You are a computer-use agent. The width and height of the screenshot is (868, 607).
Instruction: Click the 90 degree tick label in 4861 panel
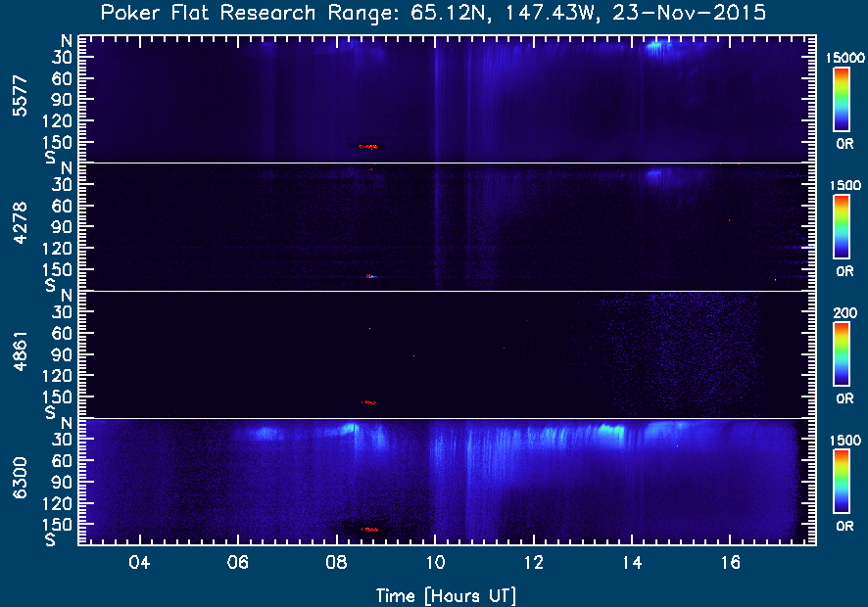tap(63, 354)
